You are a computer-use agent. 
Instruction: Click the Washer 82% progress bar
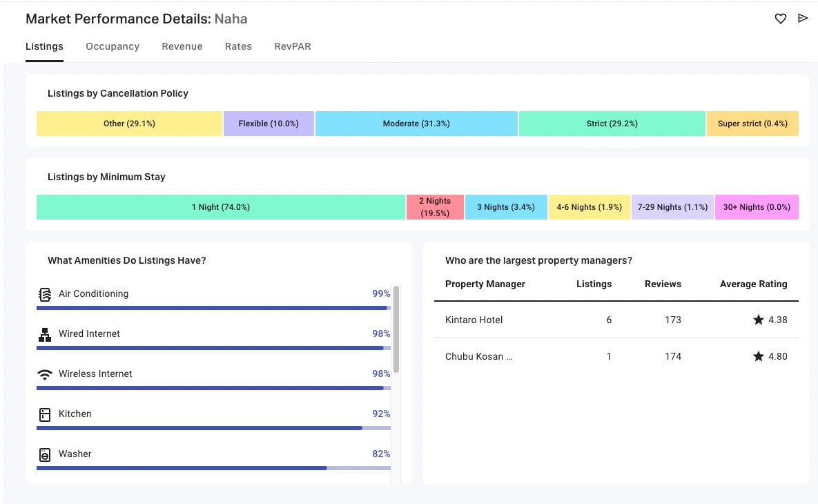213,468
